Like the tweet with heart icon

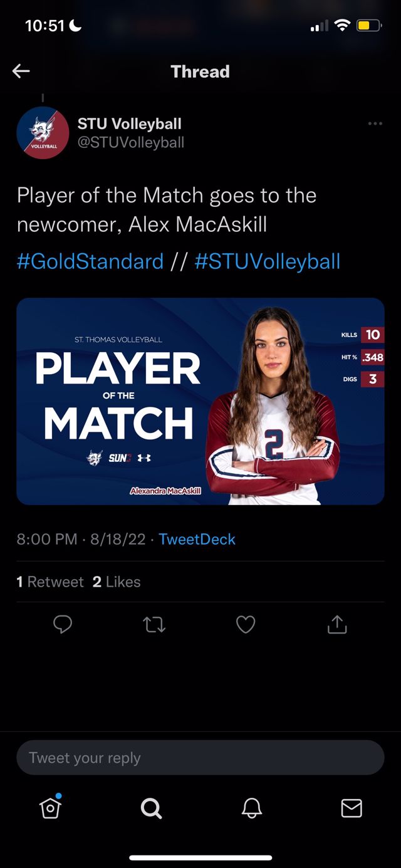[x=246, y=624]
